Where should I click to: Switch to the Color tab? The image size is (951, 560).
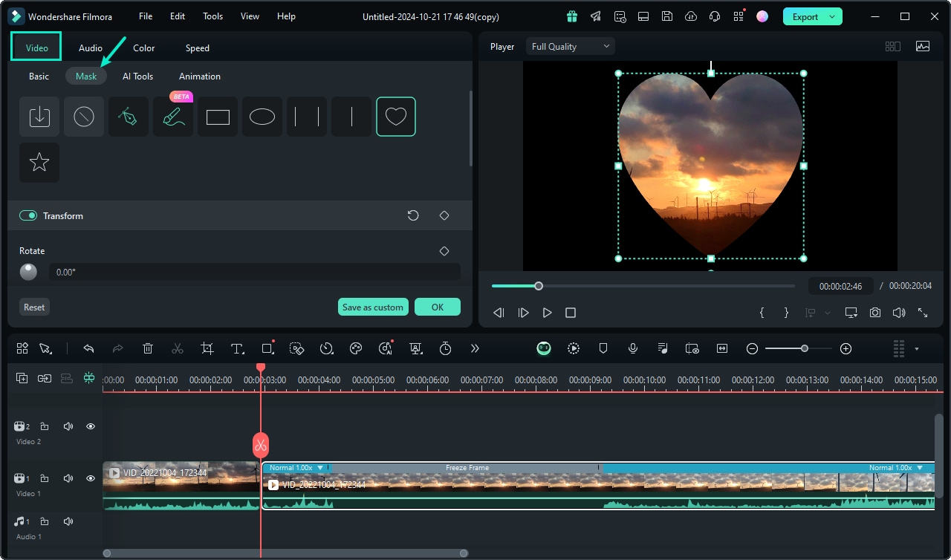tap(144, 48)
